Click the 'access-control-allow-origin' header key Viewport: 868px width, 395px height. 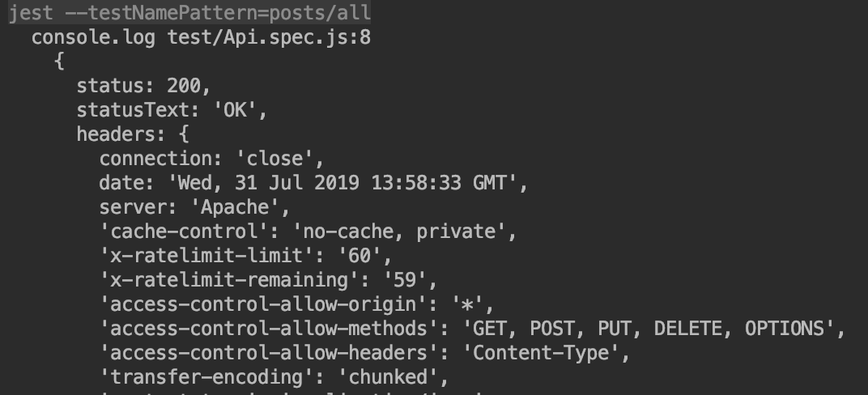coord(263,304)
